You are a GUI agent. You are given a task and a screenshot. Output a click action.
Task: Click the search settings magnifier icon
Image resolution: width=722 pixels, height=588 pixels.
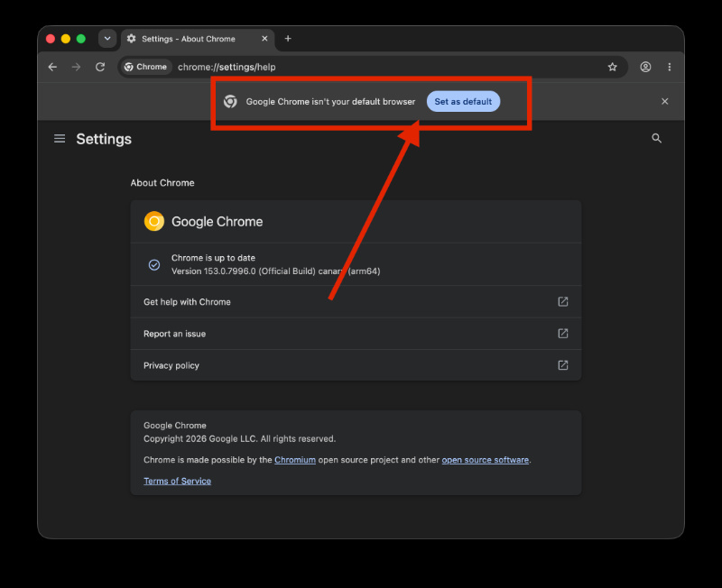pyautogui.click(x=656, y=138)
